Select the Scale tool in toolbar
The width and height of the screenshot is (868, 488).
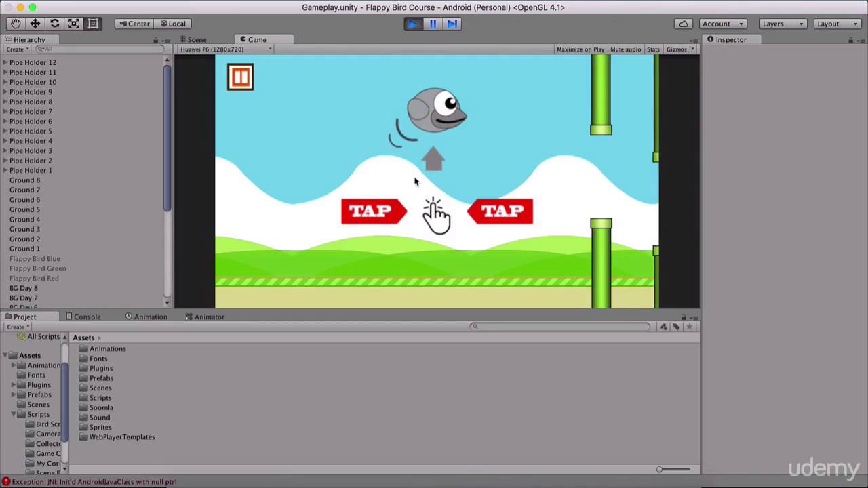coord(74,24)
